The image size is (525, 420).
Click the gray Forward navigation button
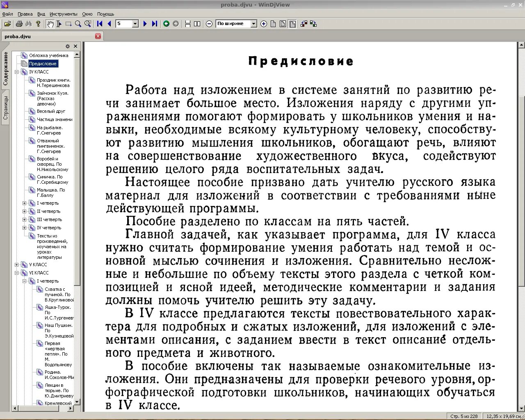[x=176, y=24]
